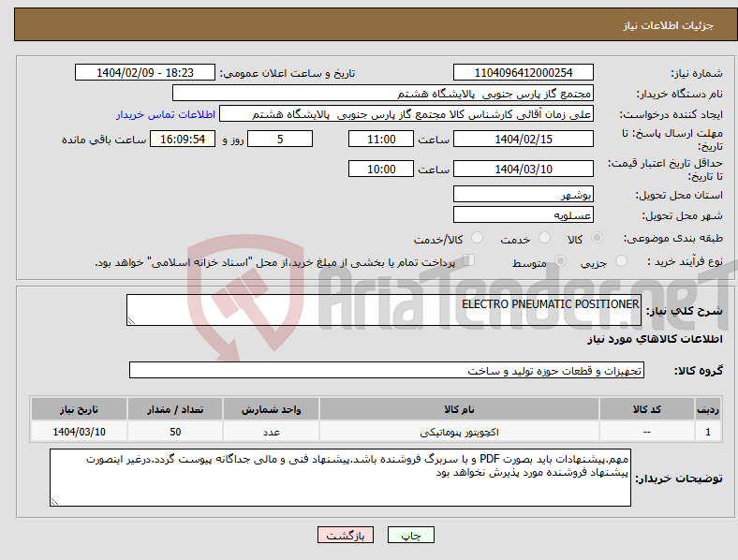Click the announcement date field 1404/02/09 - 18:23
The width and height of the screenshot is (738, 560).
145,72
